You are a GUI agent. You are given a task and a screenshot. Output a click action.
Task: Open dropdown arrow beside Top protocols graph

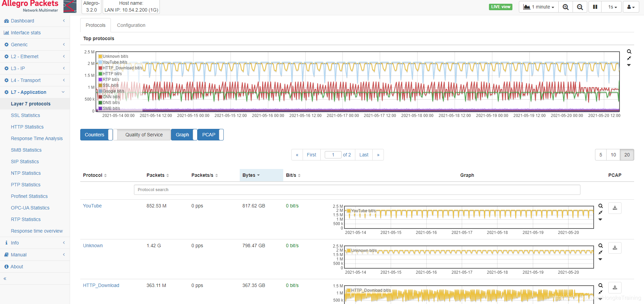coord(629,65)
